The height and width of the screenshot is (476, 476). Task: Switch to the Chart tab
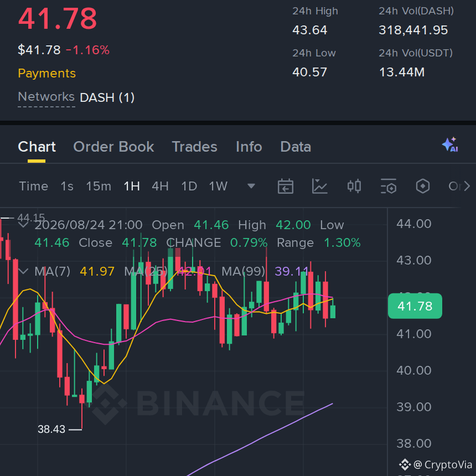pyautogui.click(x=37, y=147)
